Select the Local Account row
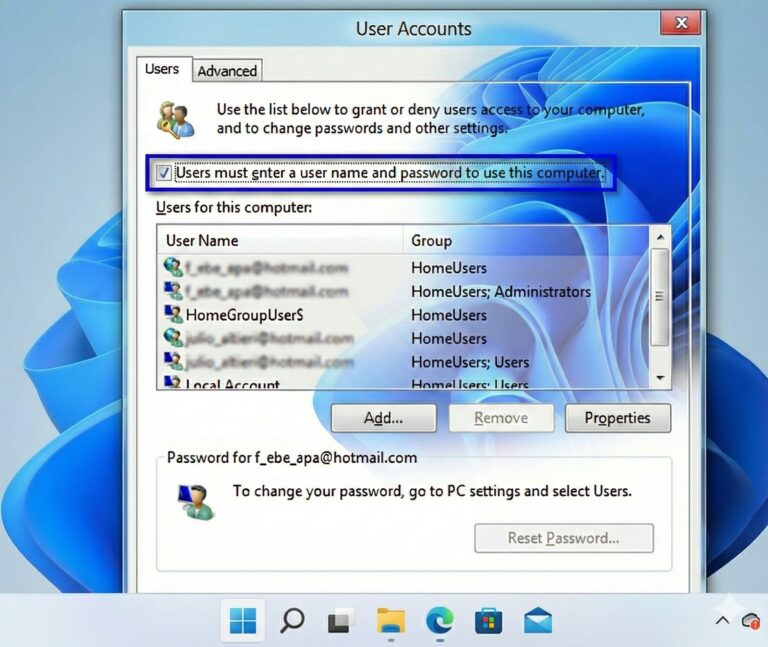This screenshot has width=768, height=647. [x=404, y=383]
